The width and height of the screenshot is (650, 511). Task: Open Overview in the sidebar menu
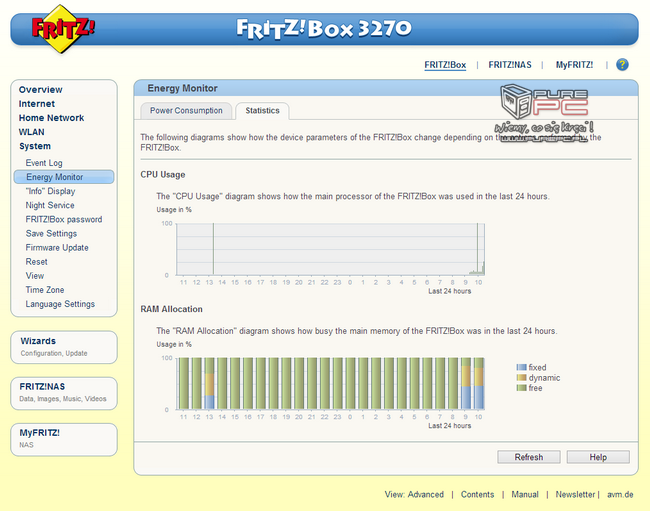(x=40, y=90)
